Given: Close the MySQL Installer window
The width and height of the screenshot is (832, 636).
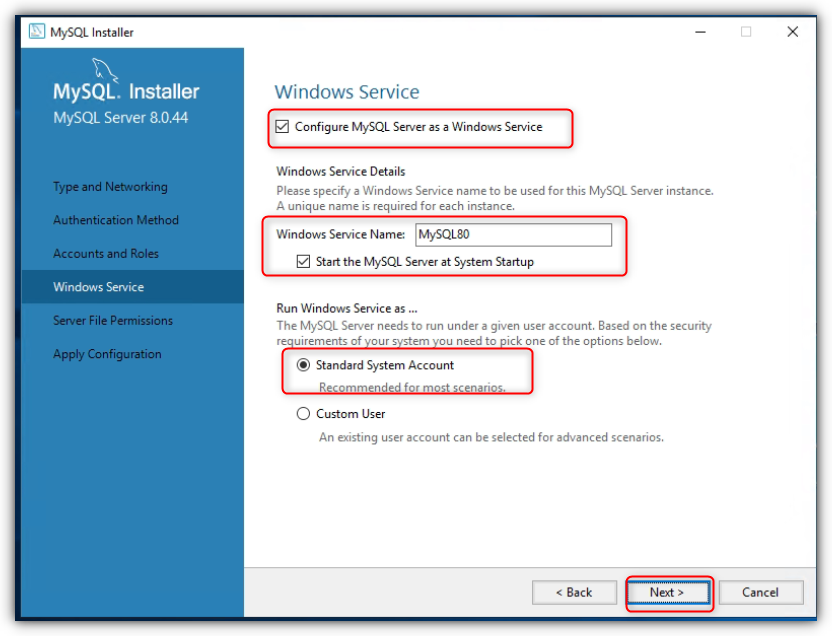Looking at the screenshot, I should 793,32.
